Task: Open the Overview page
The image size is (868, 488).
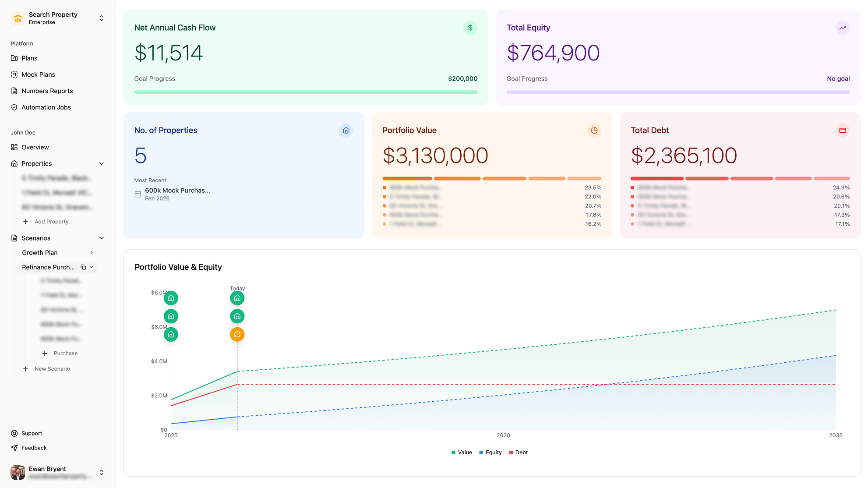Action: click(x=35, y=147)
